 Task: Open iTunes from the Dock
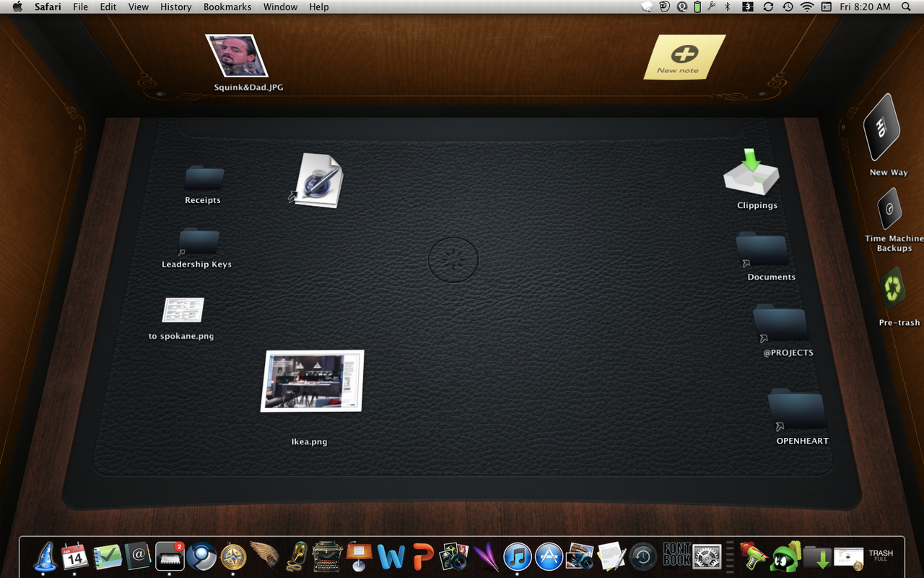[x=517, y=557]
